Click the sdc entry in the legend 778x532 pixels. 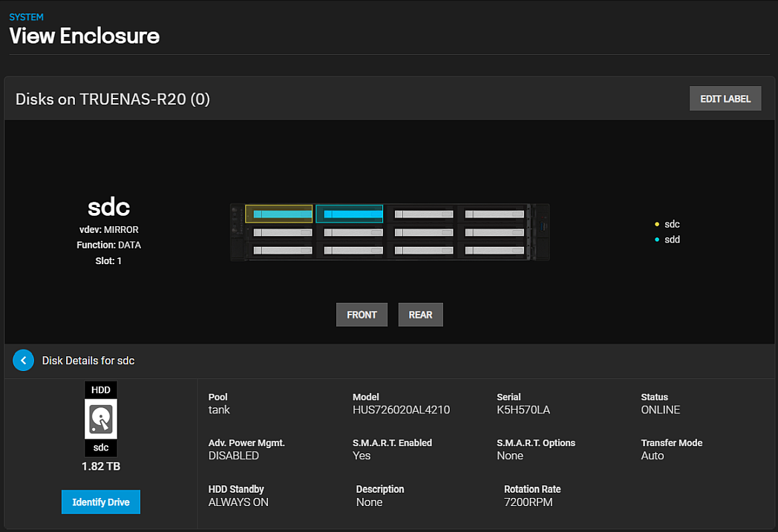coord(673,224)
